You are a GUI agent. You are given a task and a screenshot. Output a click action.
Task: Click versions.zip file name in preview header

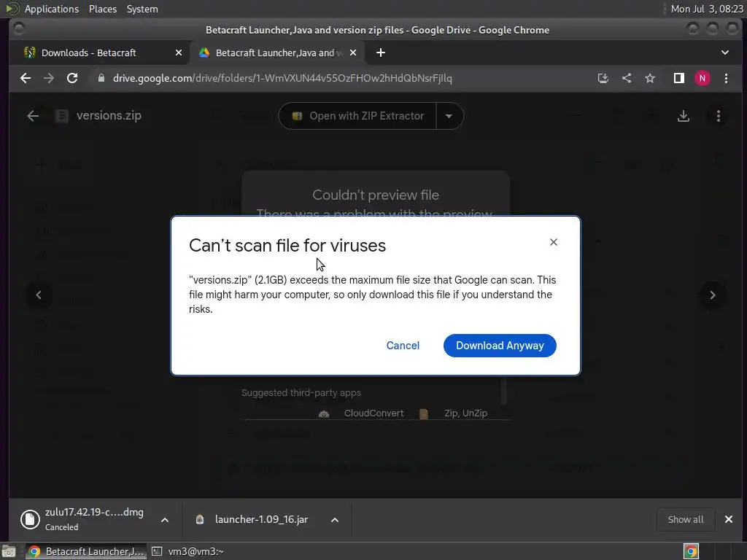[x=109, y=116]
